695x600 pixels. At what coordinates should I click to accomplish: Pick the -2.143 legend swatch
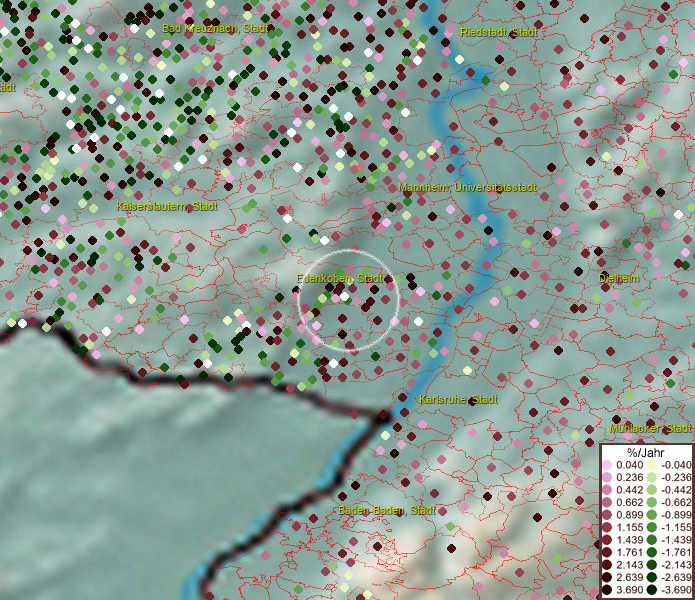click(x=652, y=565)
